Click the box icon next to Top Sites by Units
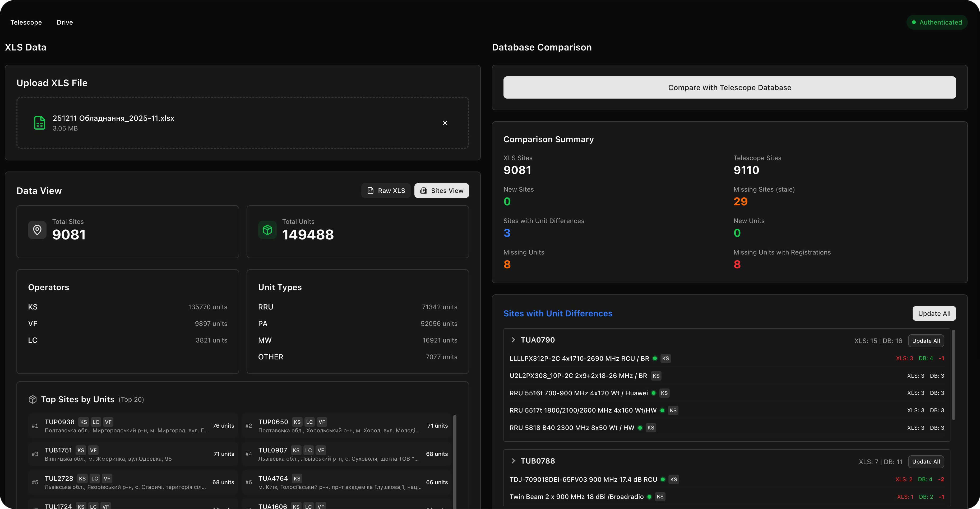 point(34,399)
